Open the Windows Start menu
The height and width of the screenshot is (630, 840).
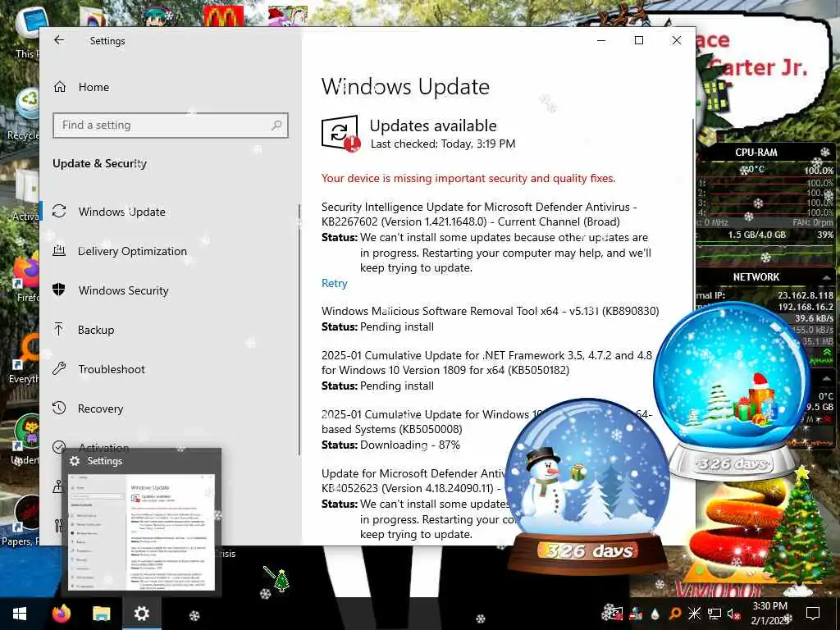tap(20, 614)
